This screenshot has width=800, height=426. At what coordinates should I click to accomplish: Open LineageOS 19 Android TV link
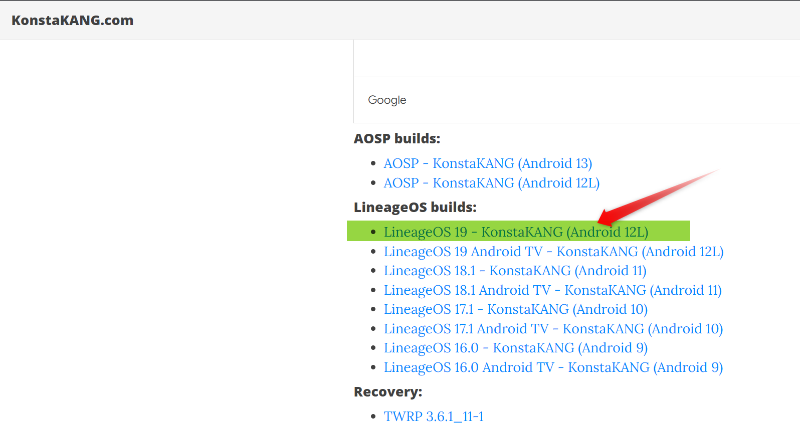point(554,251)
